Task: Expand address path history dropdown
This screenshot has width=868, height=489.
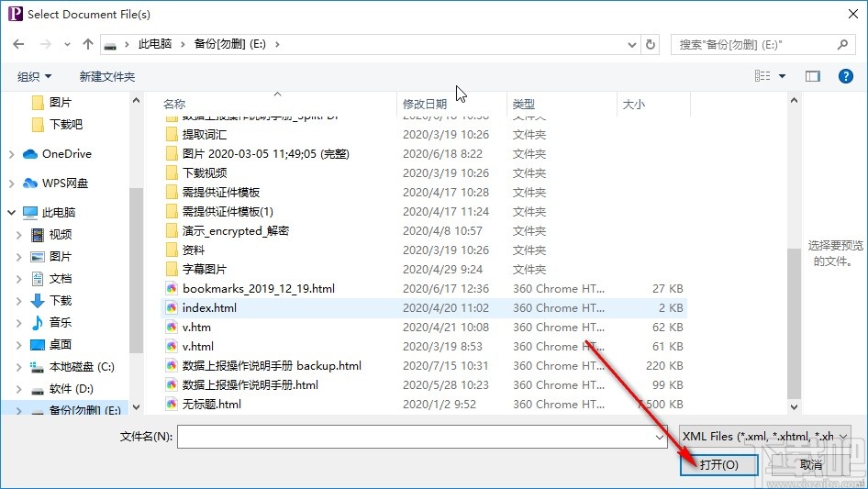Action: point(631,45)
